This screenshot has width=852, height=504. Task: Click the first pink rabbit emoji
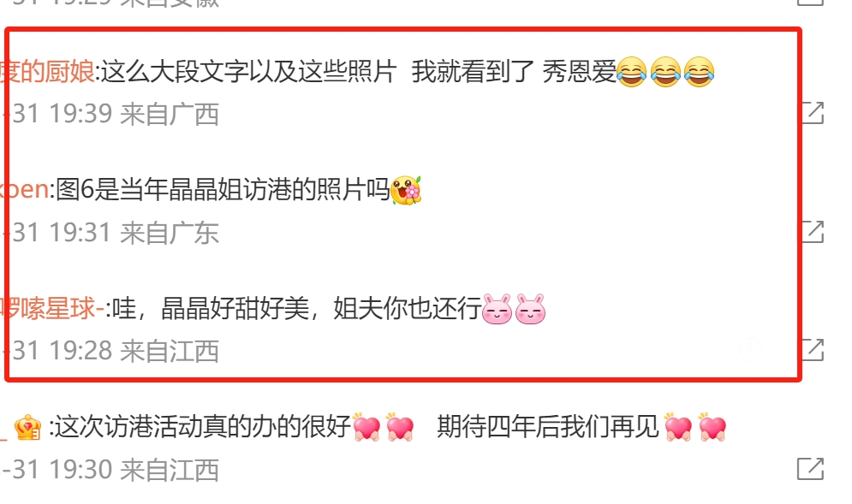[497, 309]
